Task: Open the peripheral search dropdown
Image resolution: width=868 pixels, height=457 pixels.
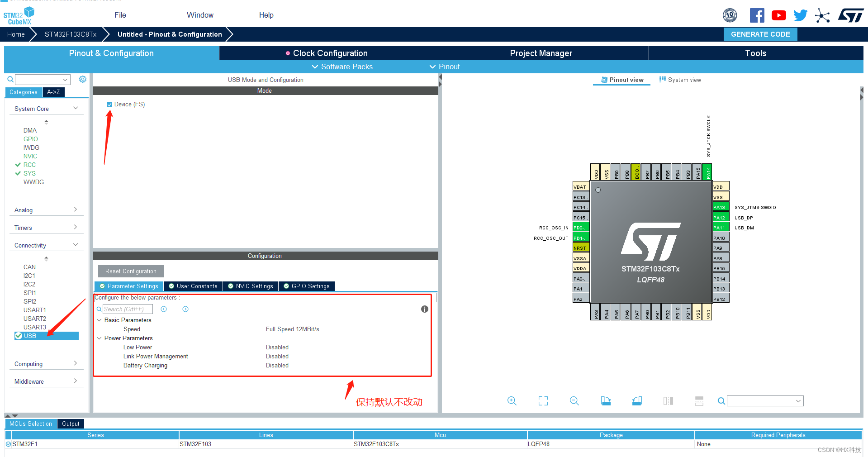Action: coord(65,80)
